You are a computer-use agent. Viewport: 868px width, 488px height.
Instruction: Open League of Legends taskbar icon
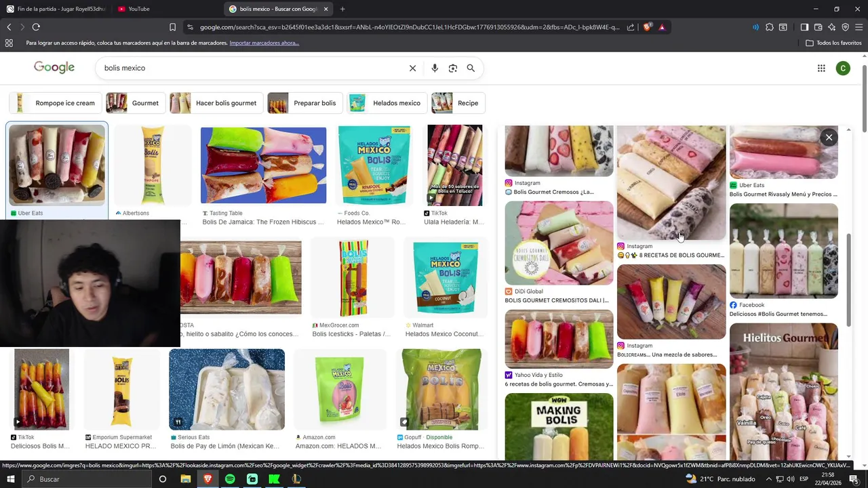pyautogui.click(x=296, y=479)
